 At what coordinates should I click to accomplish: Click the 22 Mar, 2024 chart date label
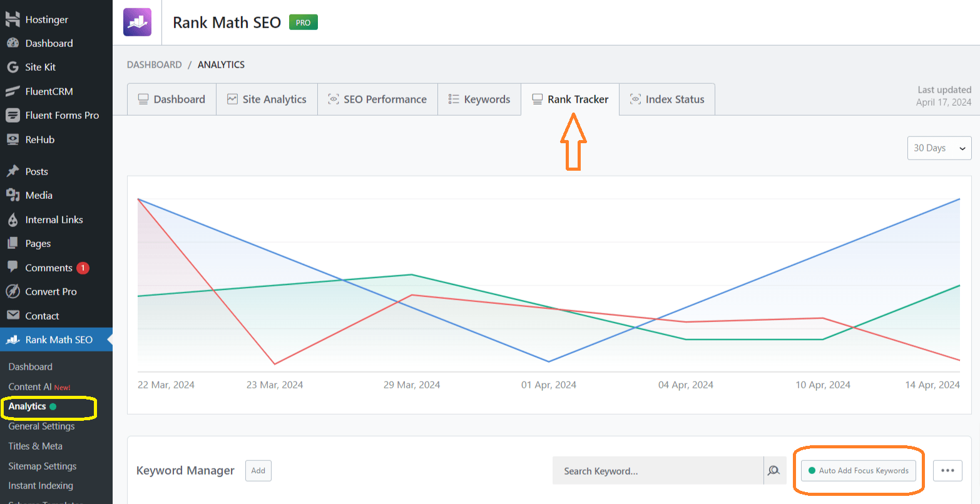[166, 385]
